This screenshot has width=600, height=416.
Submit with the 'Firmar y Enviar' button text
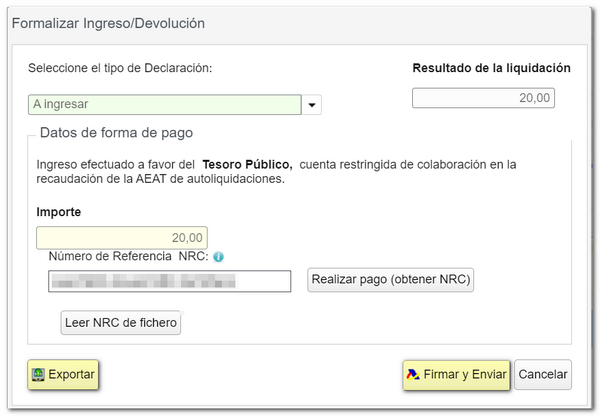click(465, 375)
